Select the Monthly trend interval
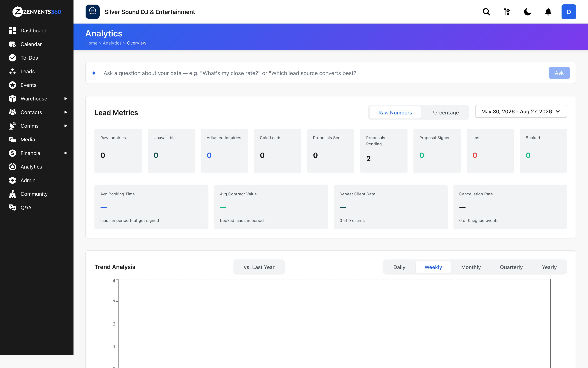Screen dimensions: 588x368 click(471, 267)
